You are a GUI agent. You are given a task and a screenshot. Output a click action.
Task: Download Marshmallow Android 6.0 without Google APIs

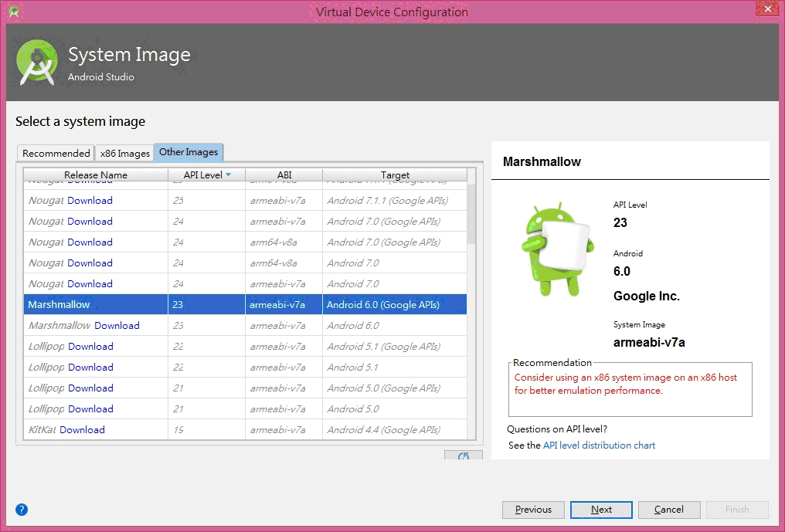tap(117, 325)
